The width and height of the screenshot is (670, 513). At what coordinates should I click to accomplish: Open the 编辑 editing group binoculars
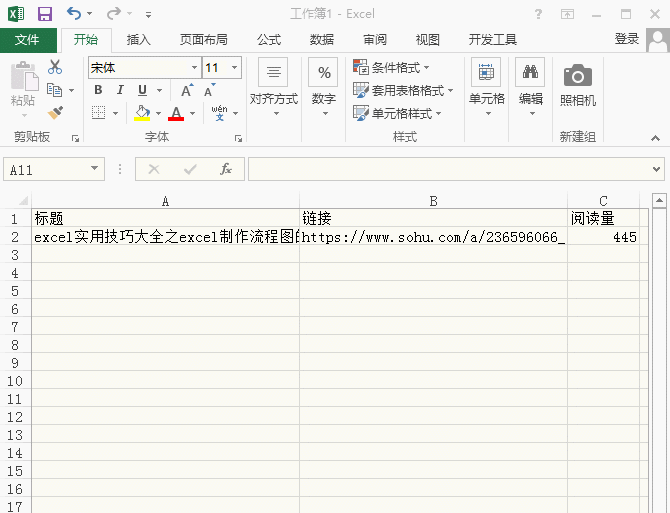click(x=531, y=88)
